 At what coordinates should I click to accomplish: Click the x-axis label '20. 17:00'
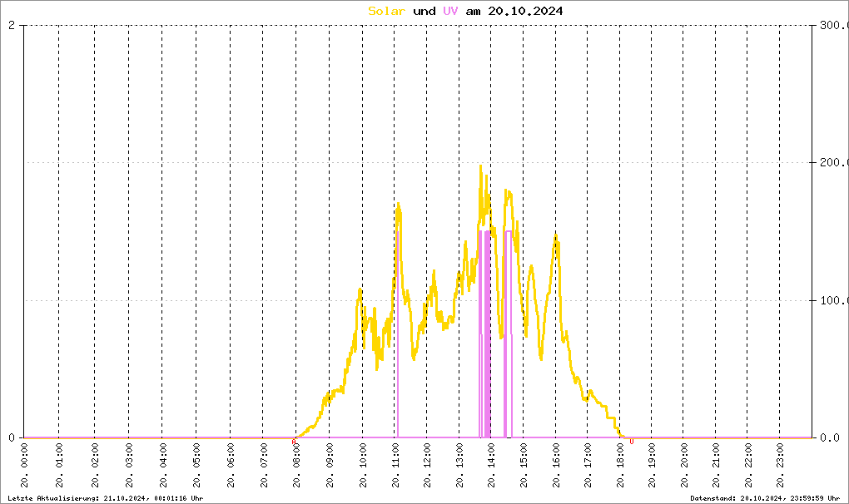(x=588, y=466)
